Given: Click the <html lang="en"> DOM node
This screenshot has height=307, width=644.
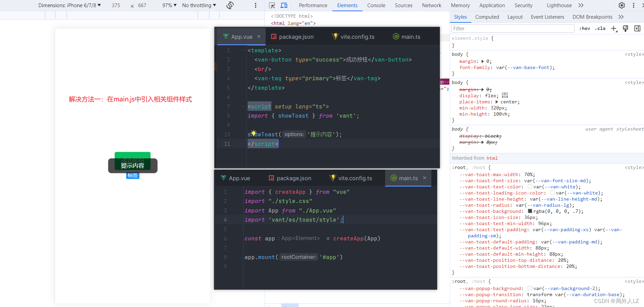Looking at the screenshot, I should click(x=293, y=23).
